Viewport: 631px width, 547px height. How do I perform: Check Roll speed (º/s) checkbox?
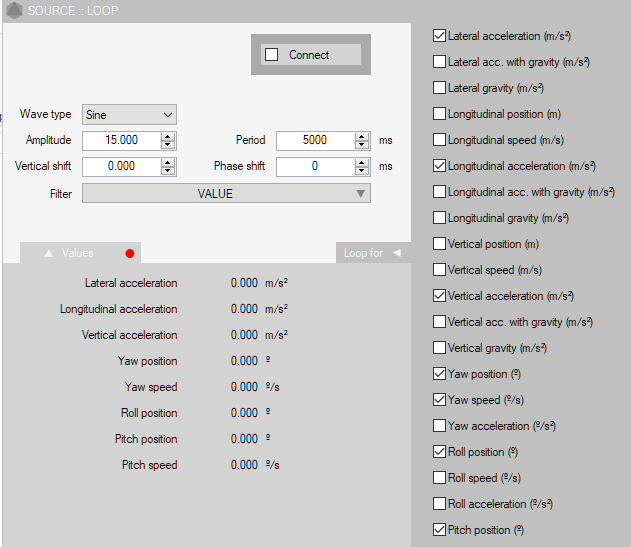pyautogui.click(x=439, y=478)
